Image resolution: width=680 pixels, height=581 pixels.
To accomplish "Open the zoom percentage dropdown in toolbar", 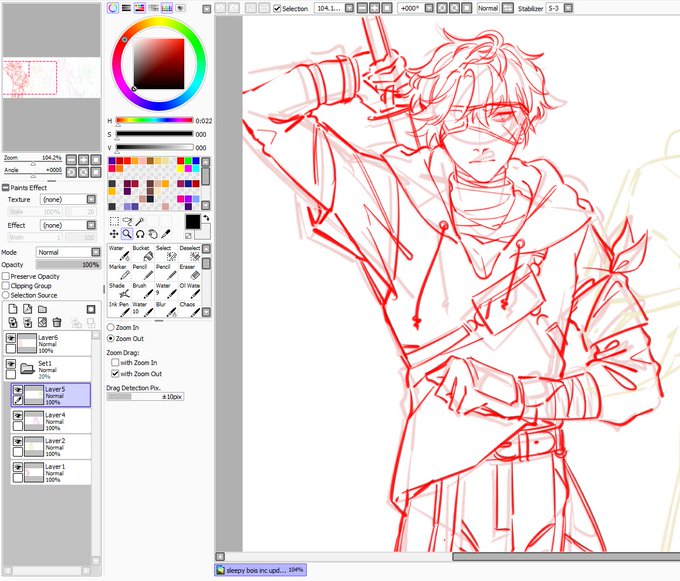I will (x=349, y=8).
